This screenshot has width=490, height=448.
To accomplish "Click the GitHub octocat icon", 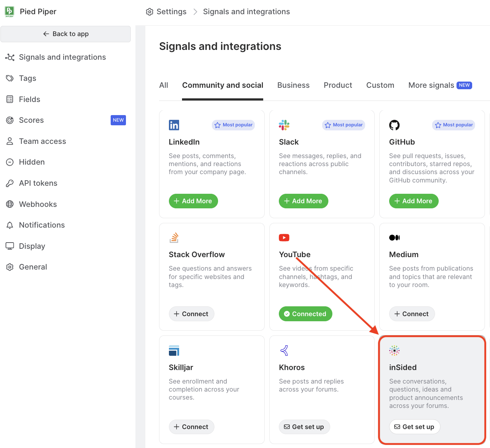I will [x=394, y=125].
